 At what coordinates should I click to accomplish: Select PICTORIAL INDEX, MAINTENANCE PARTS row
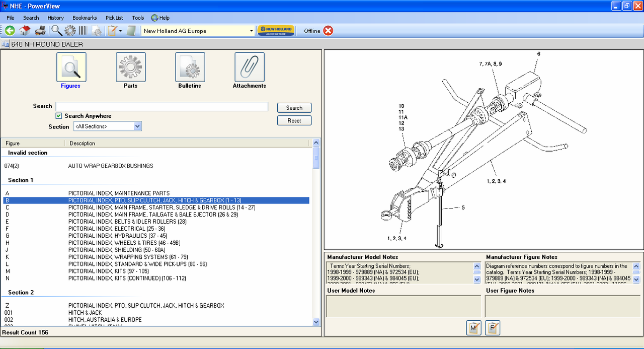(x=156, y=193)
